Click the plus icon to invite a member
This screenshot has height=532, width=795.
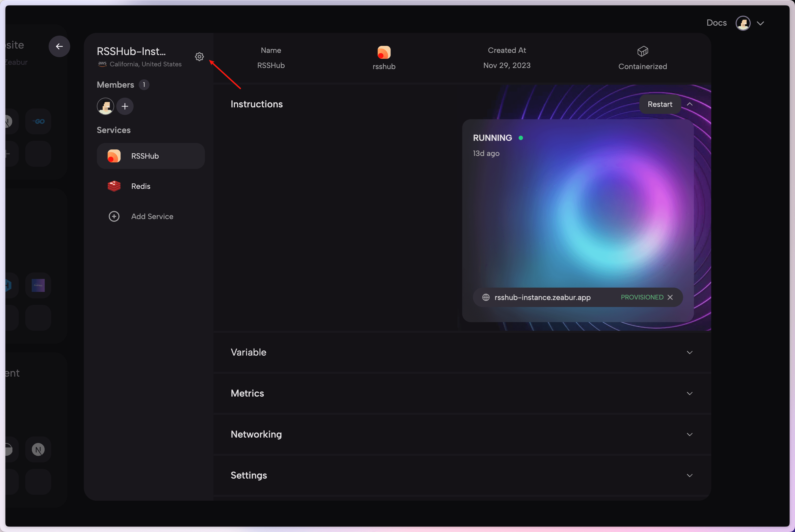click(125, 106)
